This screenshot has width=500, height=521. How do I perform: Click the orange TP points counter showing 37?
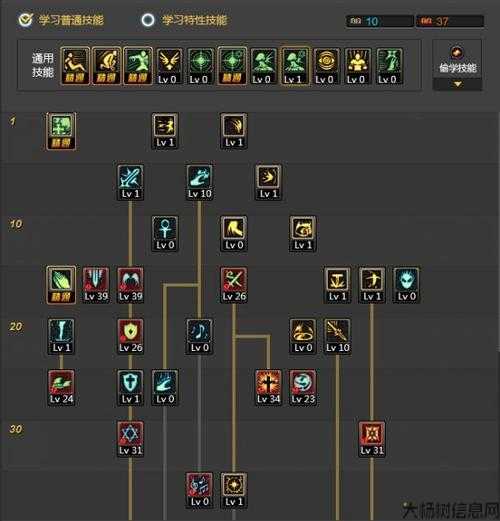click(x=450, y=21)
